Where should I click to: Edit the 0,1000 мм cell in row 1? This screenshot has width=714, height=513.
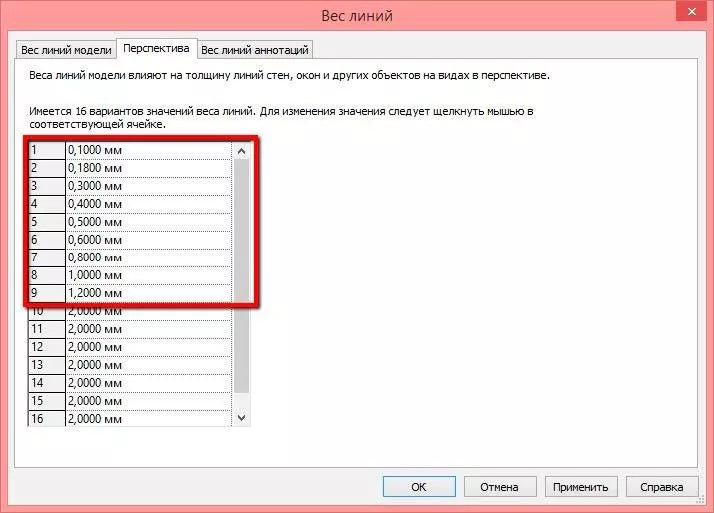pyautogui.click(x=147, y=150)
